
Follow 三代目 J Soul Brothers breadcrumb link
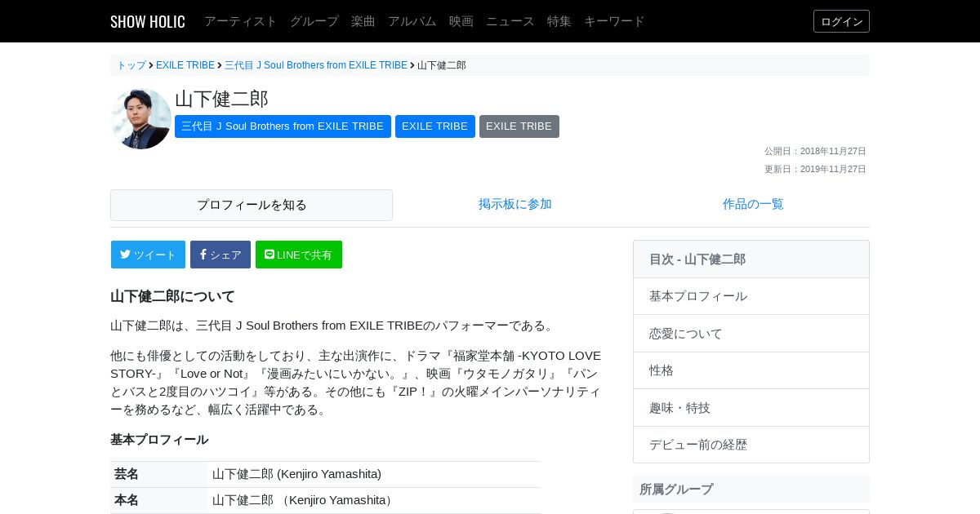[x=316, y=65]
